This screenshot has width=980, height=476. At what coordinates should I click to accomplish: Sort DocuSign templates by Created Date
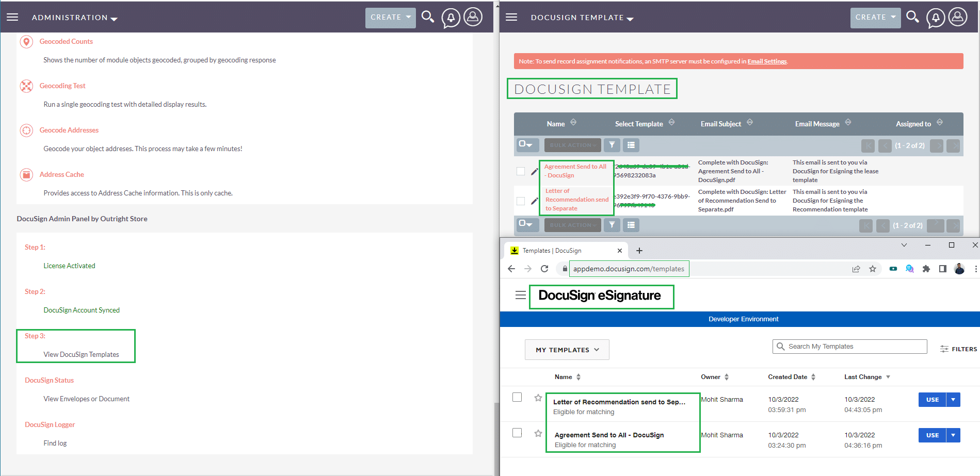tap(792, 377)
